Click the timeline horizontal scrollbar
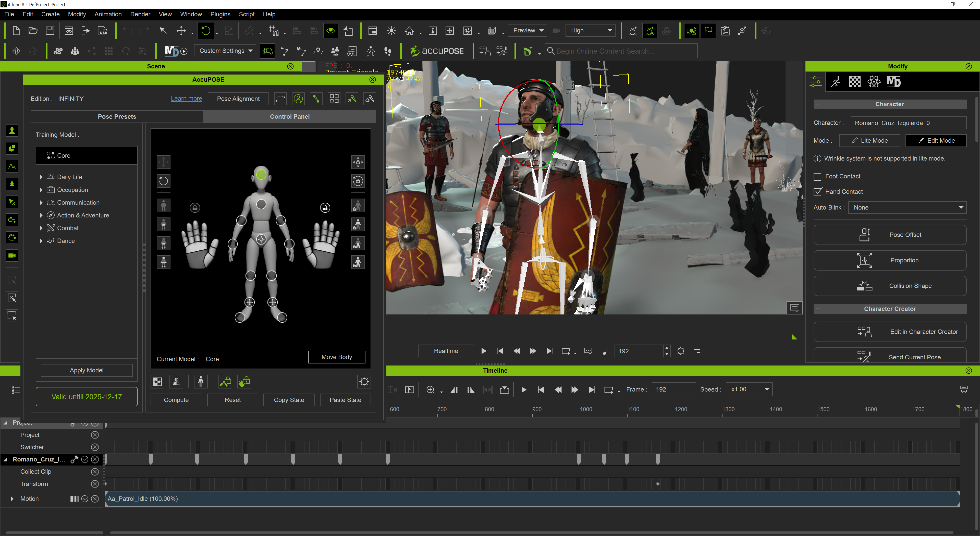 tap(531, 533)
